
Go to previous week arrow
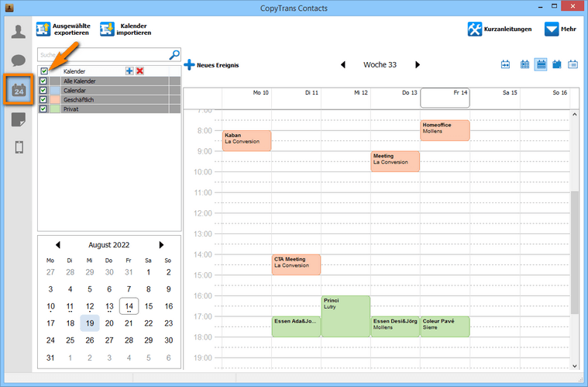pos(342,64)
